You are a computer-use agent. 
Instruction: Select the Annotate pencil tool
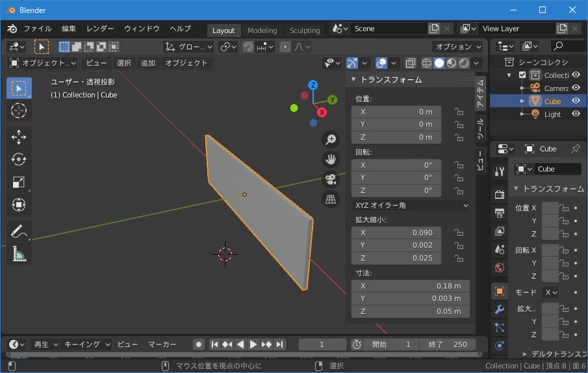point(19,231)
